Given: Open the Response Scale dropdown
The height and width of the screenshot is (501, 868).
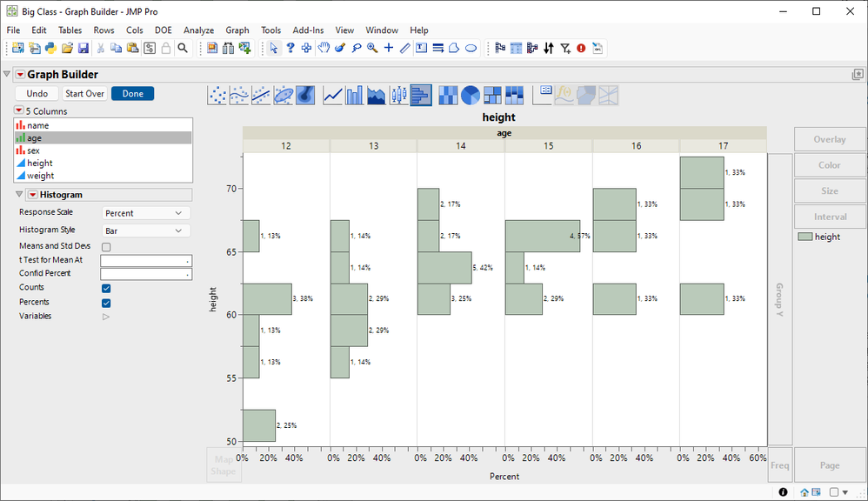Looking at the screenshot, I should 146,213.
